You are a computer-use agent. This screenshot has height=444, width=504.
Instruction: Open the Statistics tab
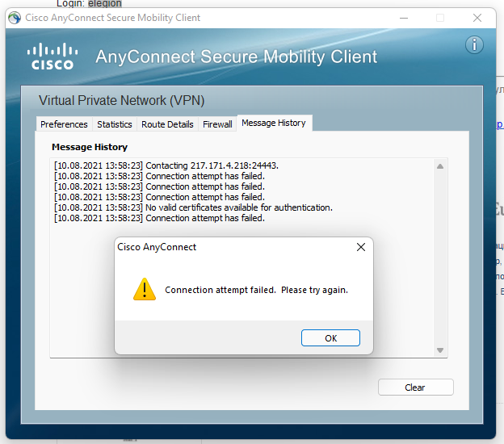click(x=115, y=124)
